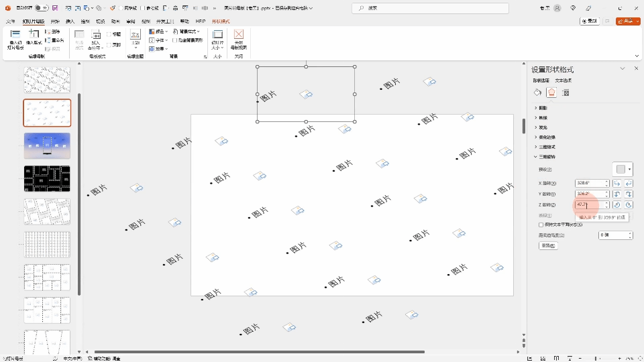
Task: Toggle the Footers checkbox in Master Layout
Action: 109,45
